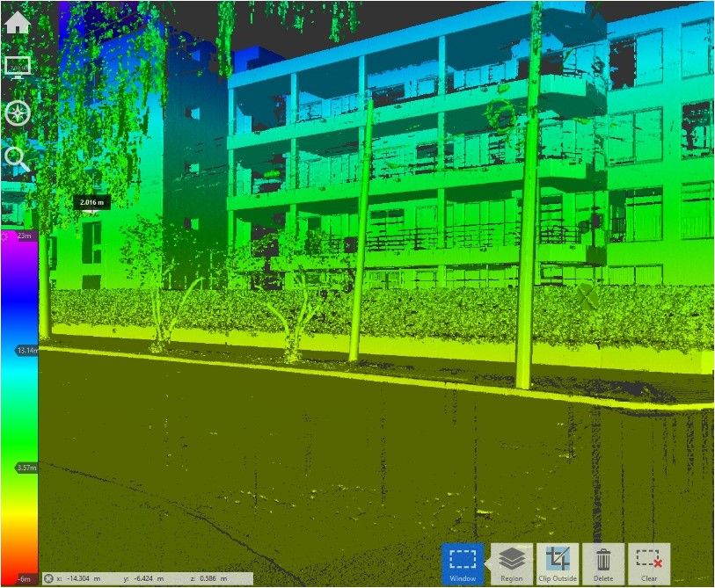
Task: Open the display monitor settings icon
Action: [x=18, y=68]
